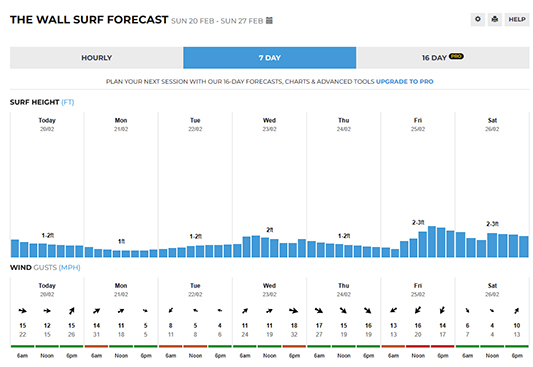The width and height of the screenshot is (533, 367).
Task: Click Fri 6am wind direction arrow
Action: [393, 310]
